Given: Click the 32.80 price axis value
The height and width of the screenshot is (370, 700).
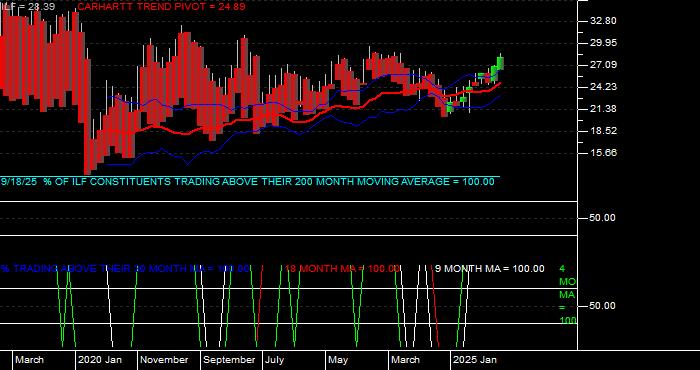Looking at the screenshot, I should pyautogui.click(x=603, y=21).
